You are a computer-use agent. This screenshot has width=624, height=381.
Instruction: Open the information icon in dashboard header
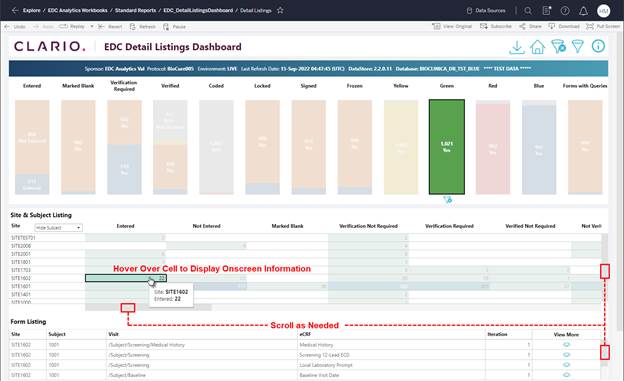click(x=598, y=46)
